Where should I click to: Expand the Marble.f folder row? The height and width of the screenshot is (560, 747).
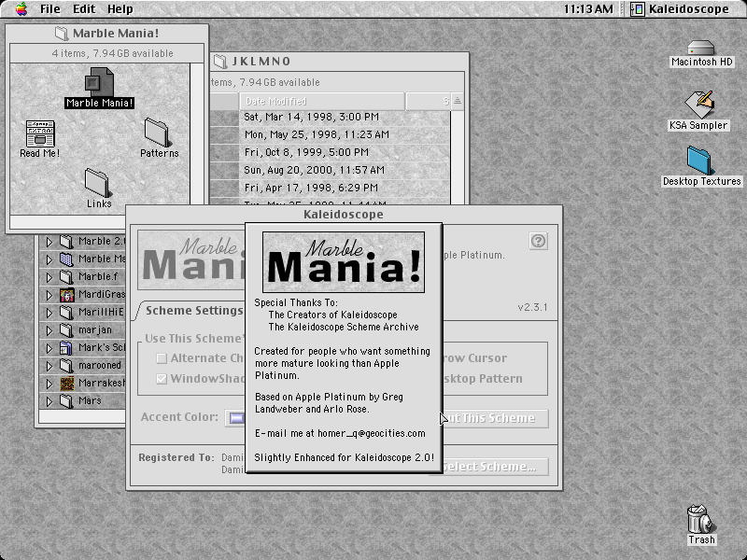point(49,277)
